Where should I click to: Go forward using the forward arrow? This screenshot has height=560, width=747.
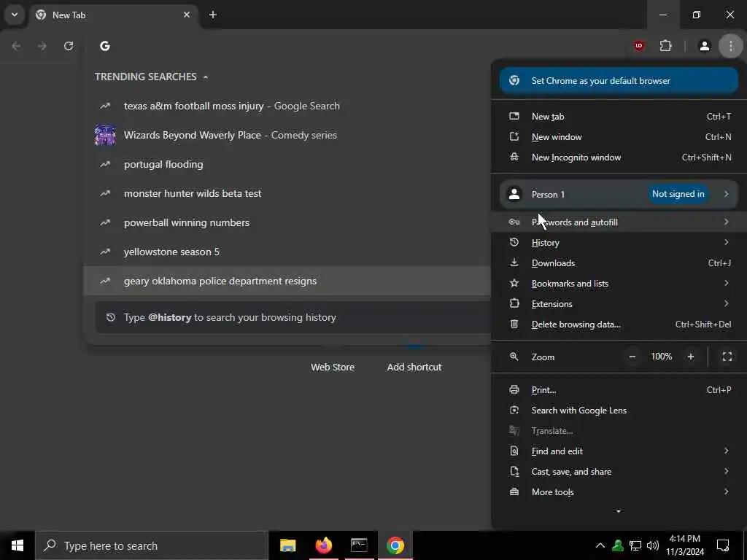pos(42,46)
